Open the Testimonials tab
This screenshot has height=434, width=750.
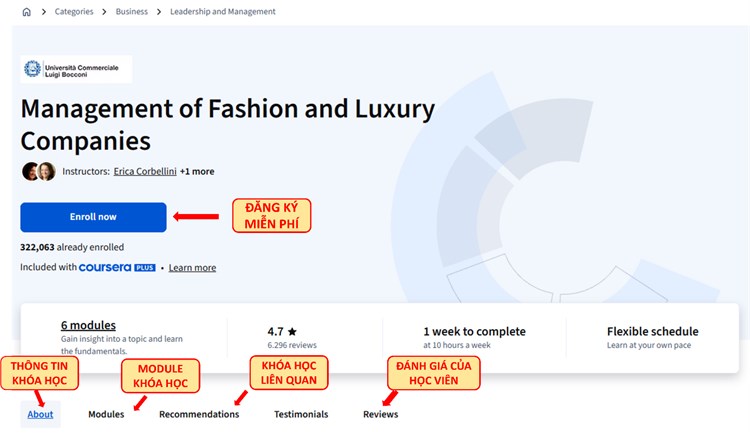[301, 414]
